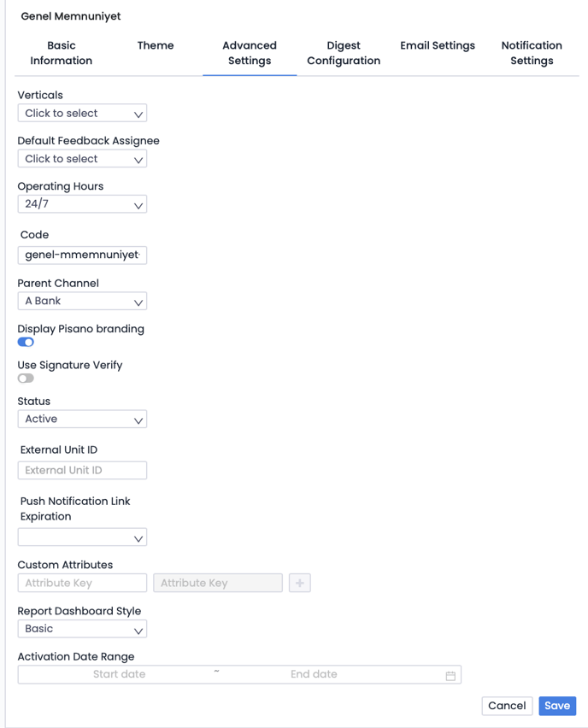Open the Parent Channel dropdown
The image size is (588, 728).
[82, 301]
